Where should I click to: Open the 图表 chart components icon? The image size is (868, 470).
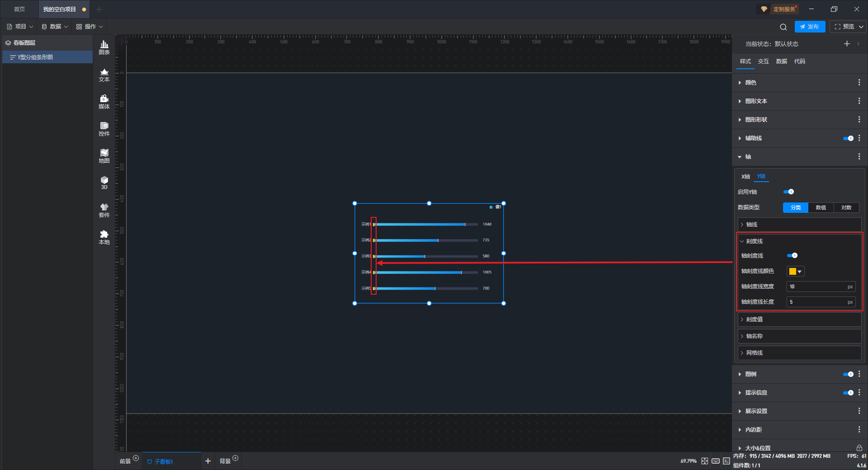[104, 47]
